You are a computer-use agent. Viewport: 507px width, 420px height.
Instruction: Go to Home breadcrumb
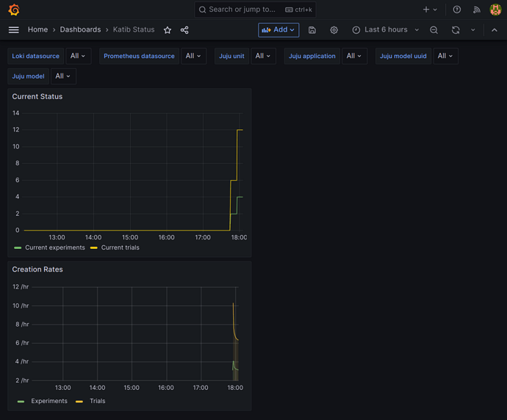37,29
